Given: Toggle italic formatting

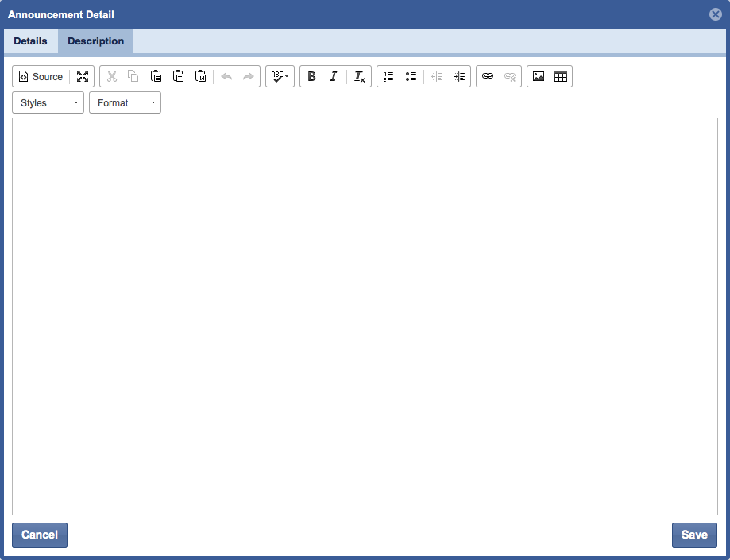Looking at the screenshot, I should pos(334,77).
